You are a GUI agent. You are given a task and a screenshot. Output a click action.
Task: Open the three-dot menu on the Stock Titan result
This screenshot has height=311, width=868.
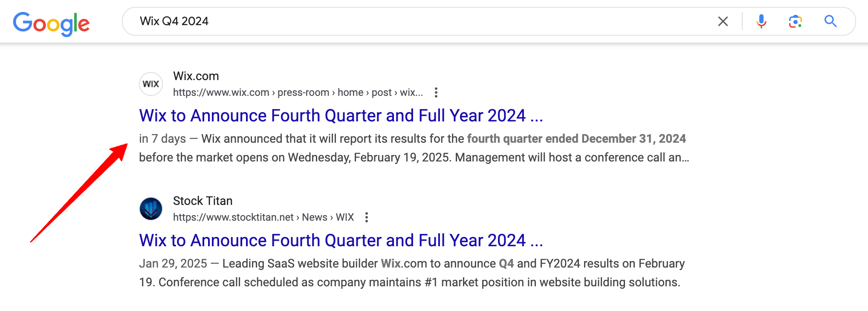click(367, 217)
